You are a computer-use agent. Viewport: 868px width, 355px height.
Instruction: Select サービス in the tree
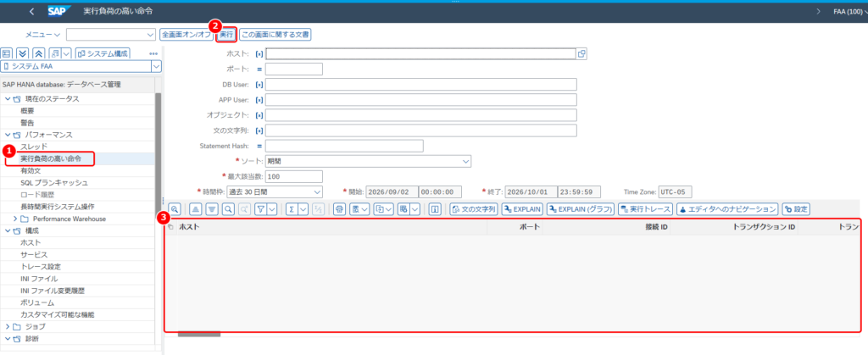pyautogui.click(x=34, y=255)
